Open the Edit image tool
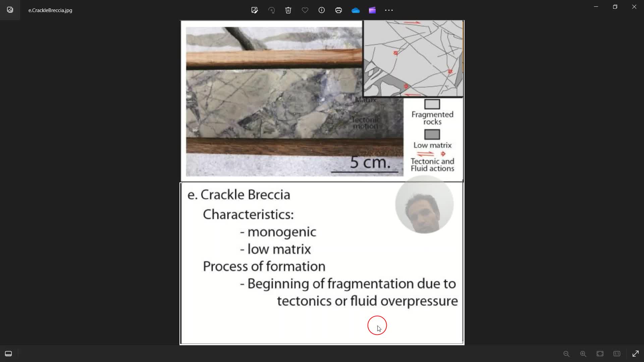This screenshot has height=362, width=644. (255, 10)
